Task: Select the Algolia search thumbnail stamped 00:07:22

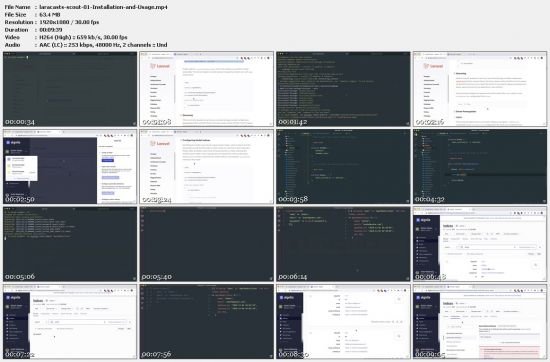Action: [x=70, y=322]
